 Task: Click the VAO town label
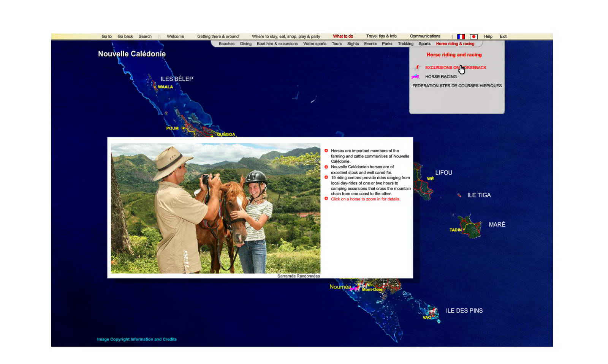coord(427,318)
